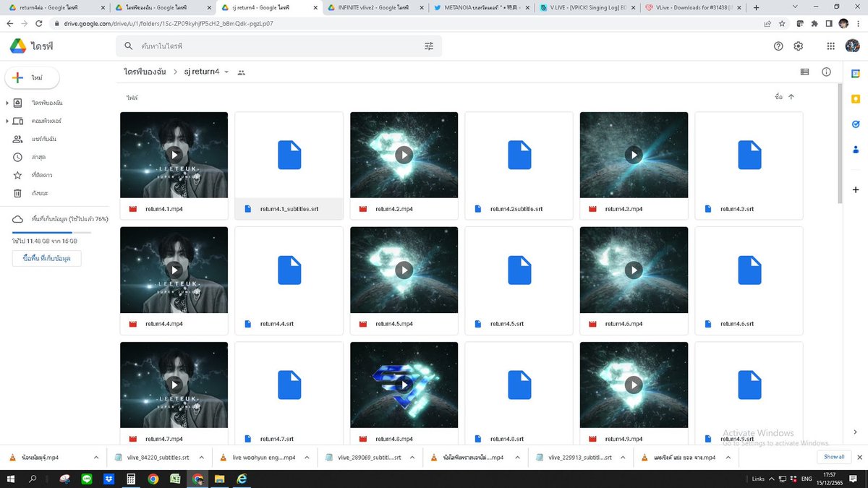The height and width of the screenshot is (488, 868).
Task: Open Windows search in taskbar
Action: 33,479
